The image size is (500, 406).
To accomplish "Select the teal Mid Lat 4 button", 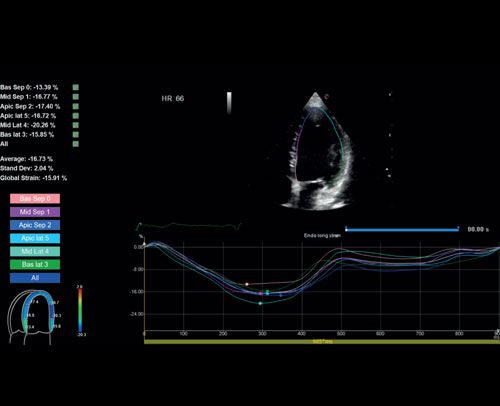I will tap(35, 251).
